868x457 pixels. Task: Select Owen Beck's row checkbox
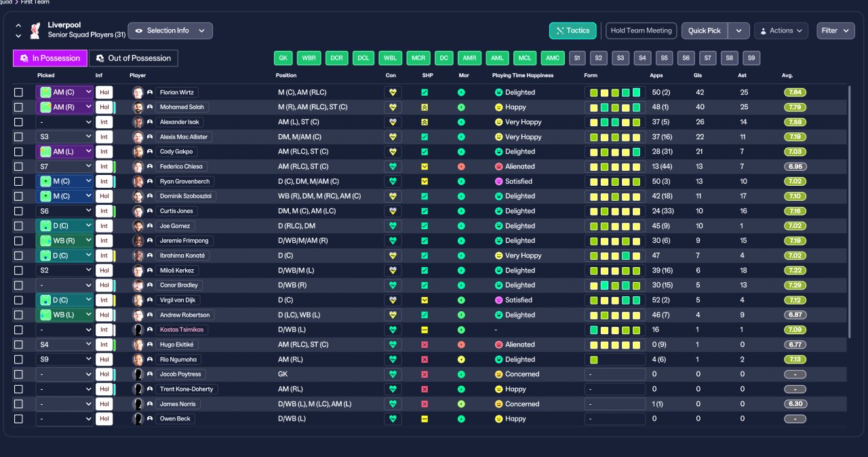(x=18, y=418)
